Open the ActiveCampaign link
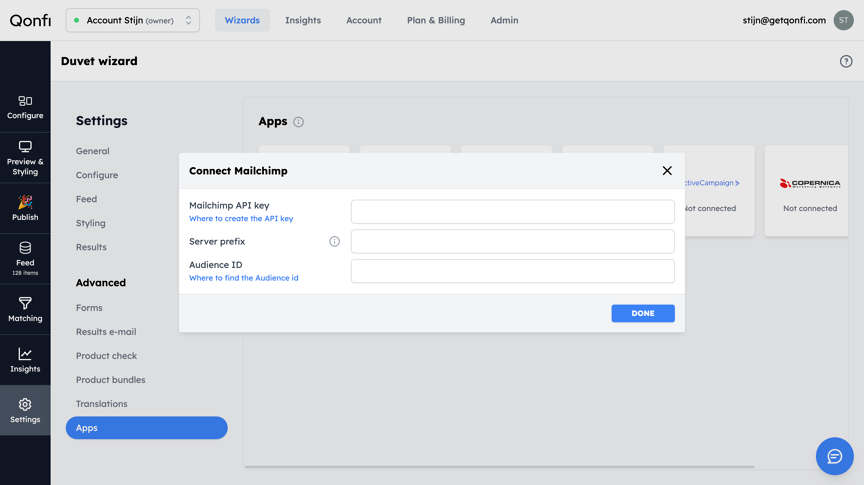The height and width of the screenshot is (485, 864). [712, 183]
